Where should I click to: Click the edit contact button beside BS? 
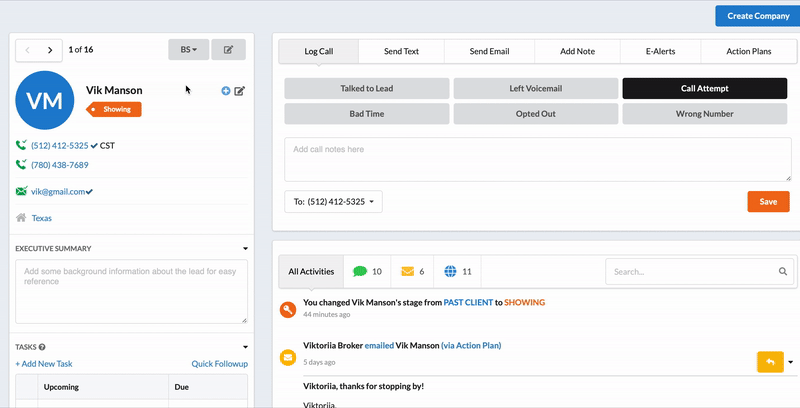coord(229,49)
